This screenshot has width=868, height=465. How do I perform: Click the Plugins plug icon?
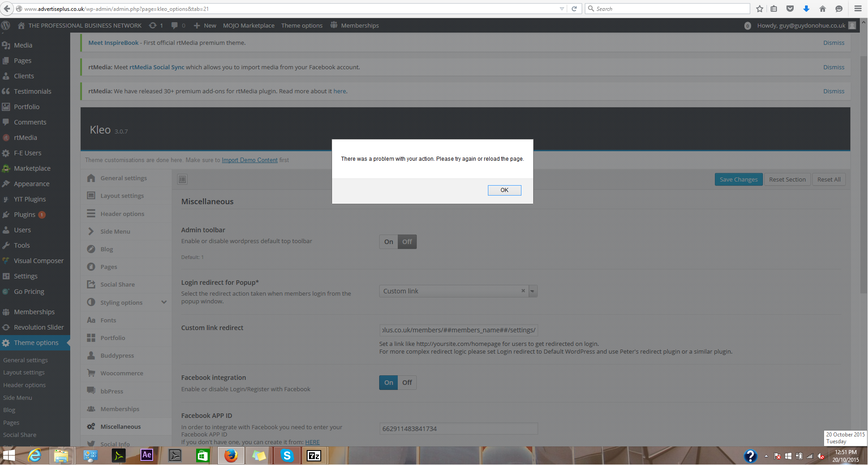click(x=6, y=215)
